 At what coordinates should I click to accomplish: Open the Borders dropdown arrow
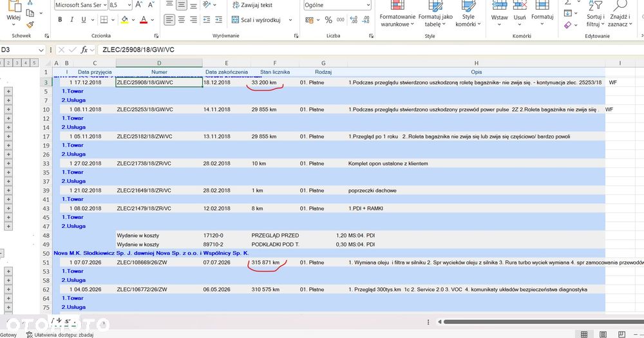[113, 20]
